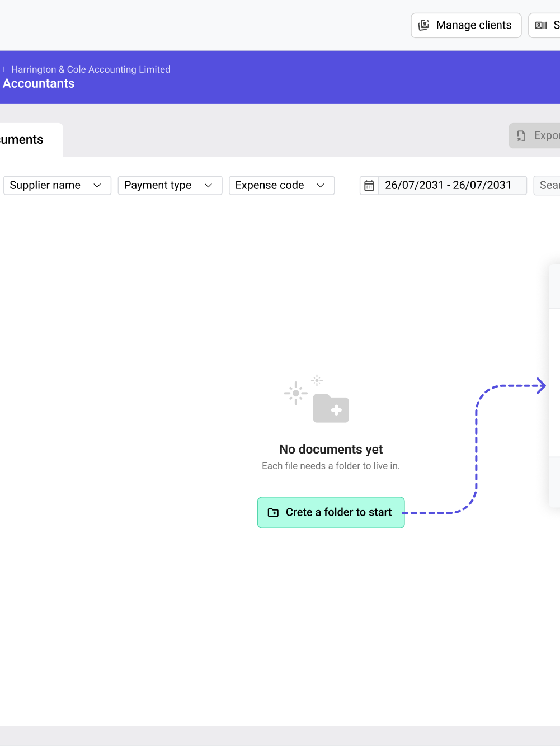Switch to the Documents tab
560x746 pixels.
[x=22, y=140]
